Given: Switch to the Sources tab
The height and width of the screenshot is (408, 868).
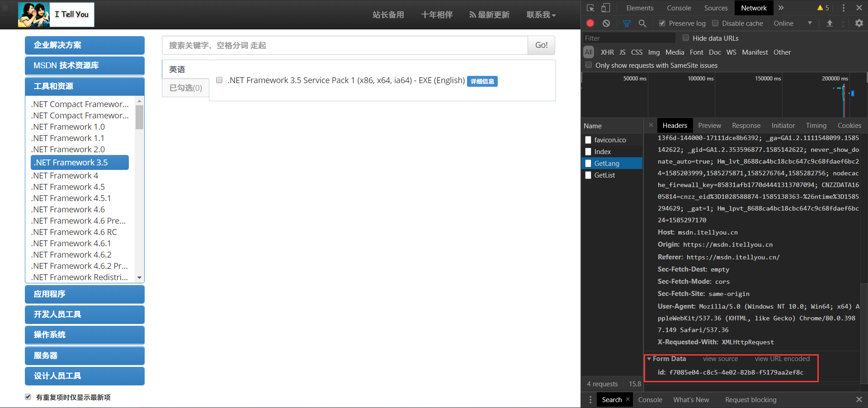Looking at the screenshot, I should click(716, 8).
